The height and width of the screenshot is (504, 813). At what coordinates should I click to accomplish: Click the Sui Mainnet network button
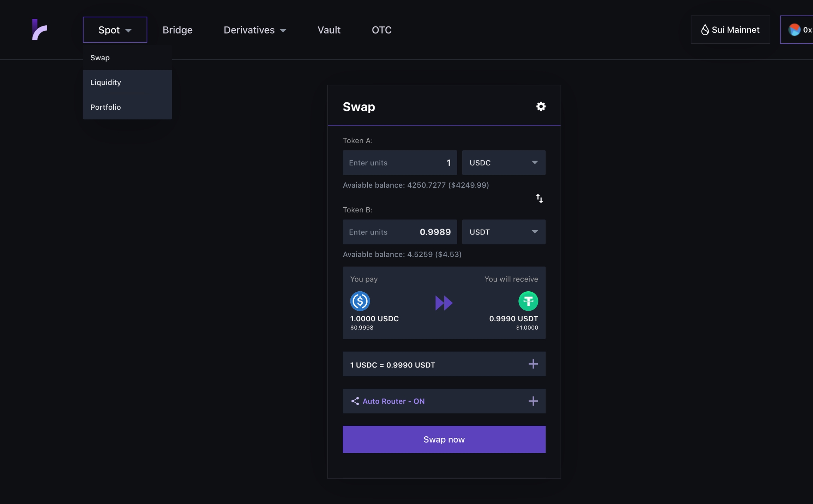pyautogui.click(x=730, y=30)
